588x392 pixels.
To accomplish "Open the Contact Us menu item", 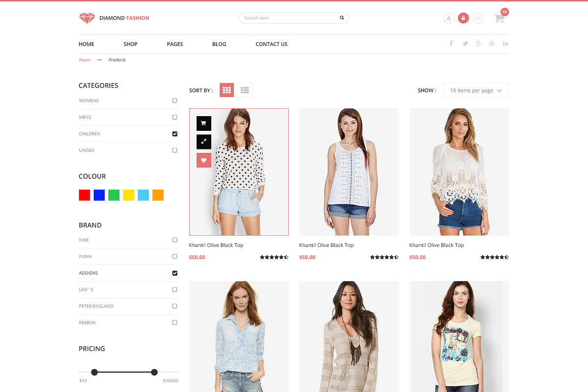I will click(x=271, y=44).
